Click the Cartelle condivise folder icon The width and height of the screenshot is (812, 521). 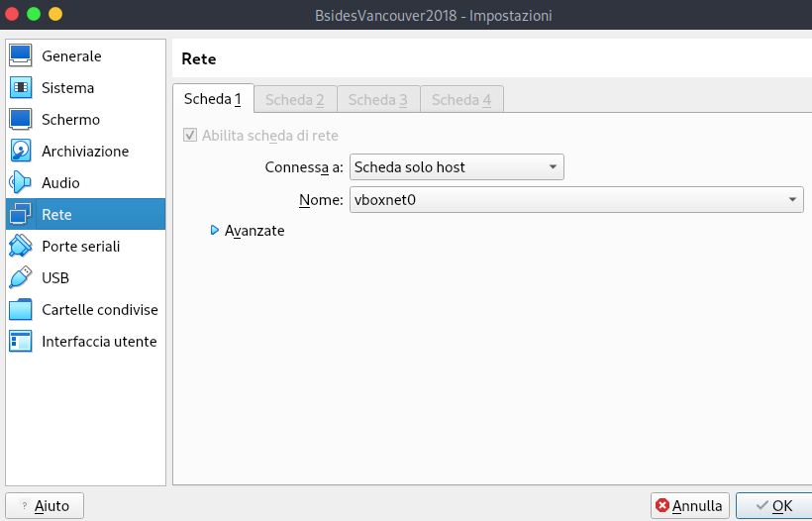pos(20,309)
